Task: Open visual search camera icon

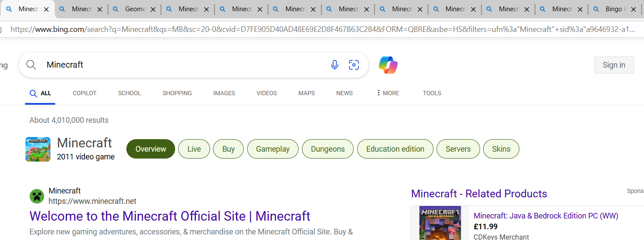Action: tap(354, 65)
